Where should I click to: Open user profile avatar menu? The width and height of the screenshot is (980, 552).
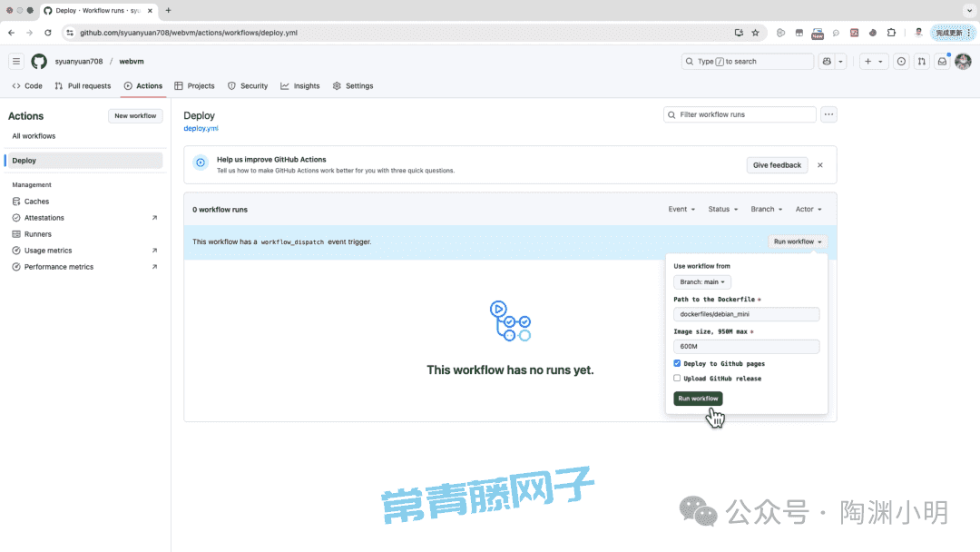963,61
